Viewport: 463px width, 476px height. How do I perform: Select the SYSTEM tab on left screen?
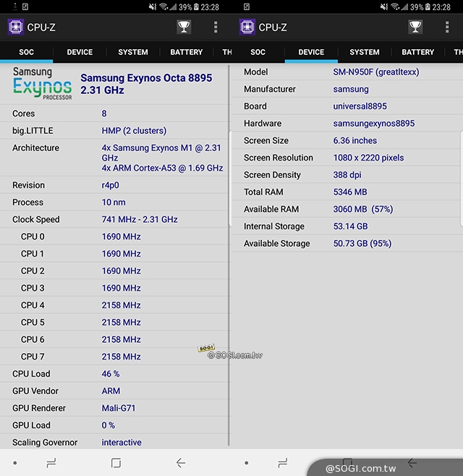pos(133,52)
